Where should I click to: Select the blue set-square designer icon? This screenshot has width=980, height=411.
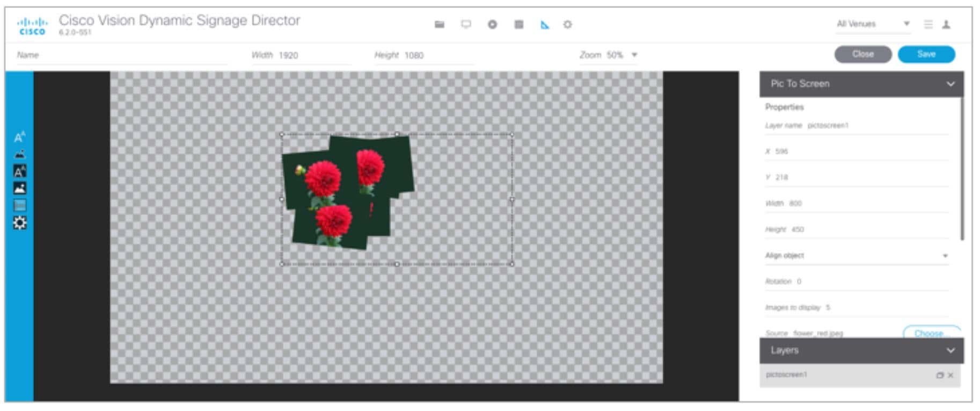point(545,24)
